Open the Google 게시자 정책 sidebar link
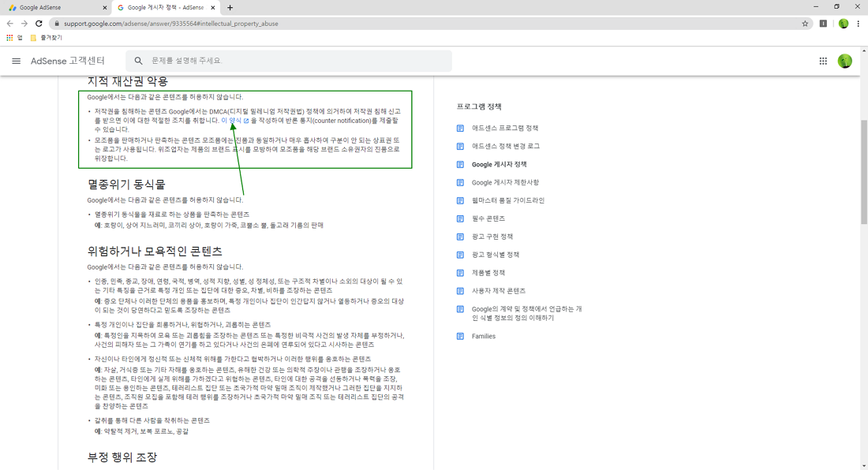This screenshot has width=868, height=470. (x=499, y=165)
